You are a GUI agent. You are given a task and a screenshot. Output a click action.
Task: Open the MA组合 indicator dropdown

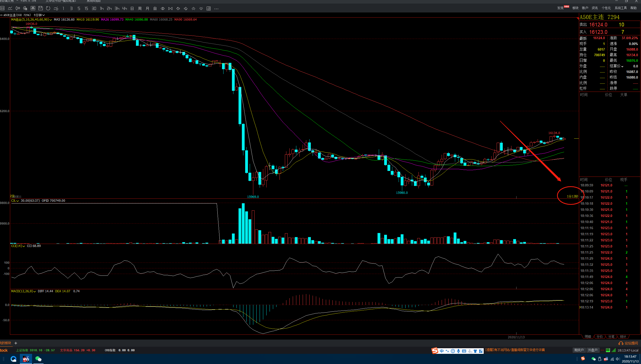point(51,20)
